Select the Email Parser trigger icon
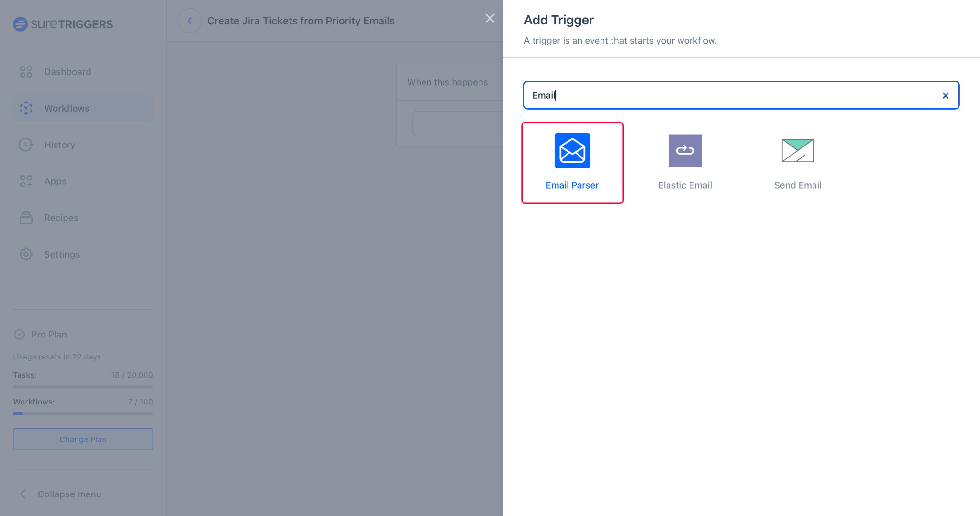The image size is (980, 516). point(572,150)
